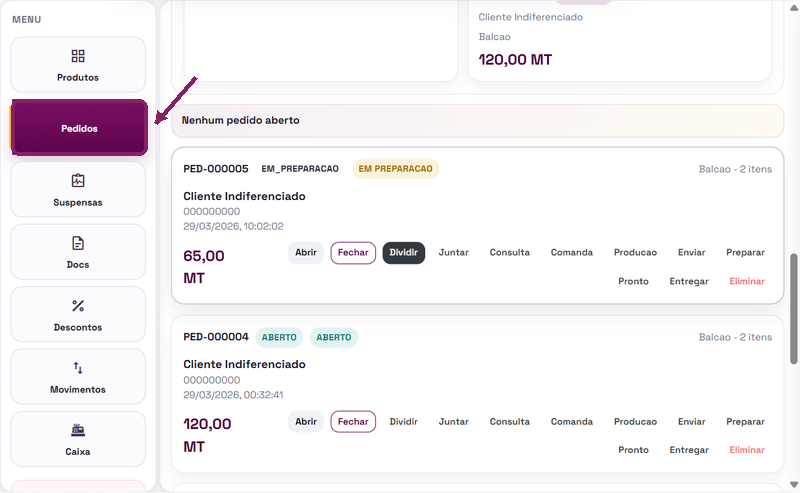Click Balcao label on top card

coord(494,37)
